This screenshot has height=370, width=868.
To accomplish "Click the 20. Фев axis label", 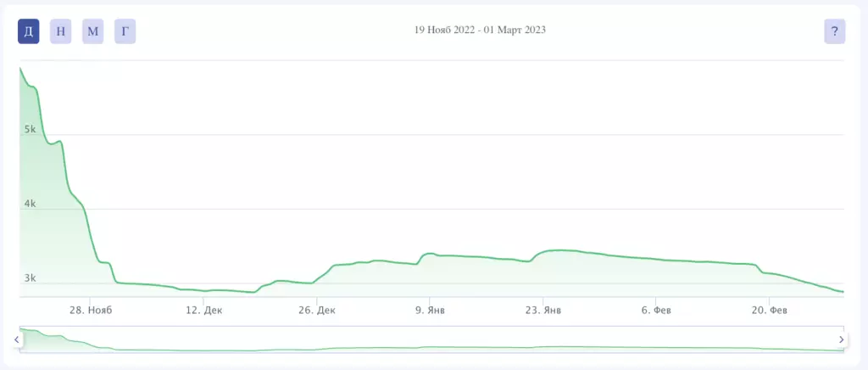I will (x=768, y=311).
